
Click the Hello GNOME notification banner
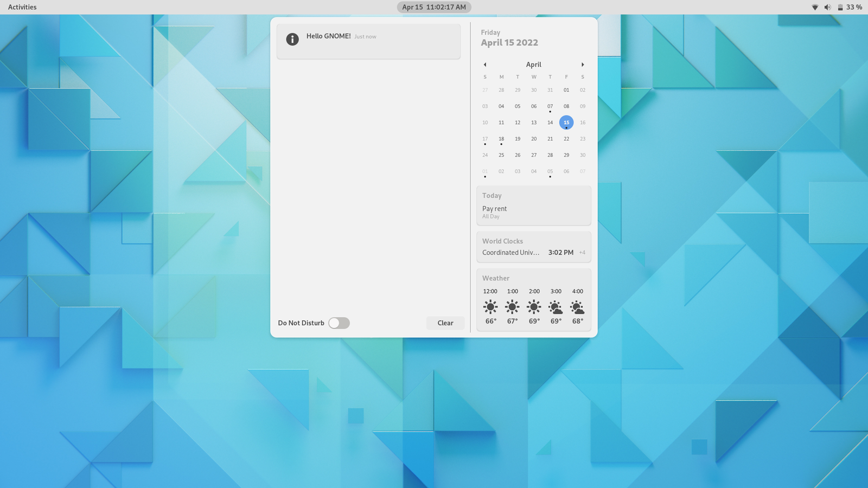368,41
